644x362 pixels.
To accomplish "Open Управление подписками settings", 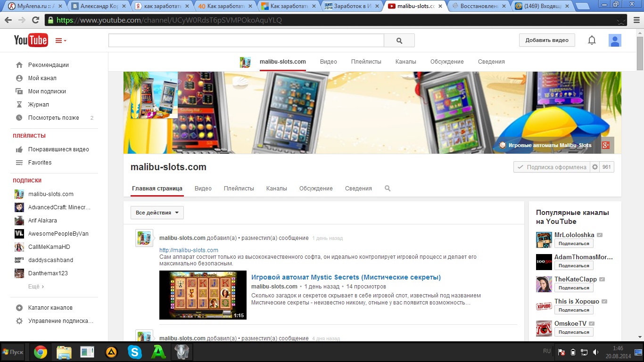I will [60, 321].
